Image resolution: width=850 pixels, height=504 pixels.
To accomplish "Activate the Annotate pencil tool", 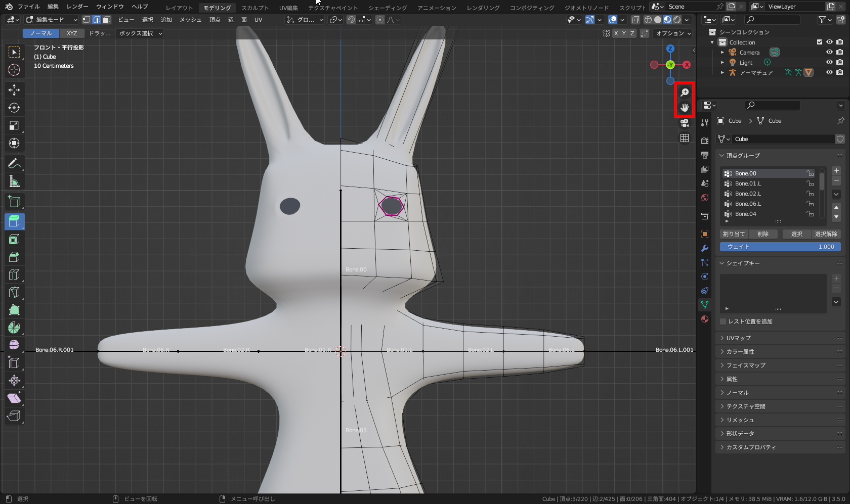I will (x=14, y=163).
